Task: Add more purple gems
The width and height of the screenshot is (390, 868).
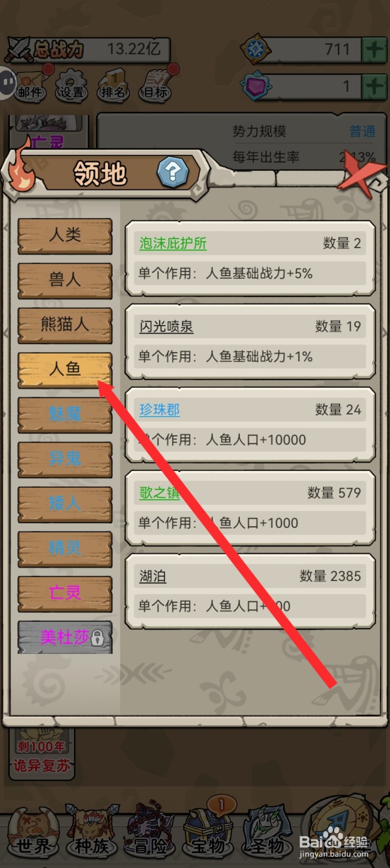Action: [374, 86]
